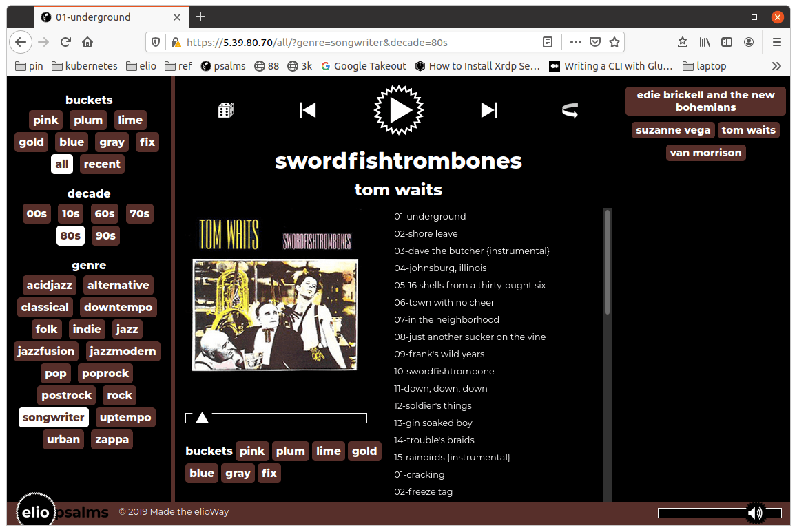This screenshot has width=797, height=532.
Task: Select artist suzanne vega
Action: (673, 130)
